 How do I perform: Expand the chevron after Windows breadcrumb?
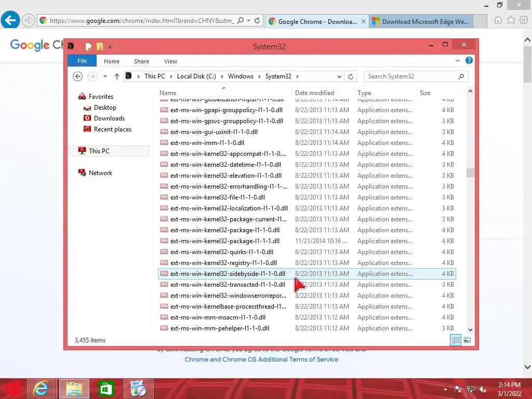pyautogui.click(x=260, y=76)
